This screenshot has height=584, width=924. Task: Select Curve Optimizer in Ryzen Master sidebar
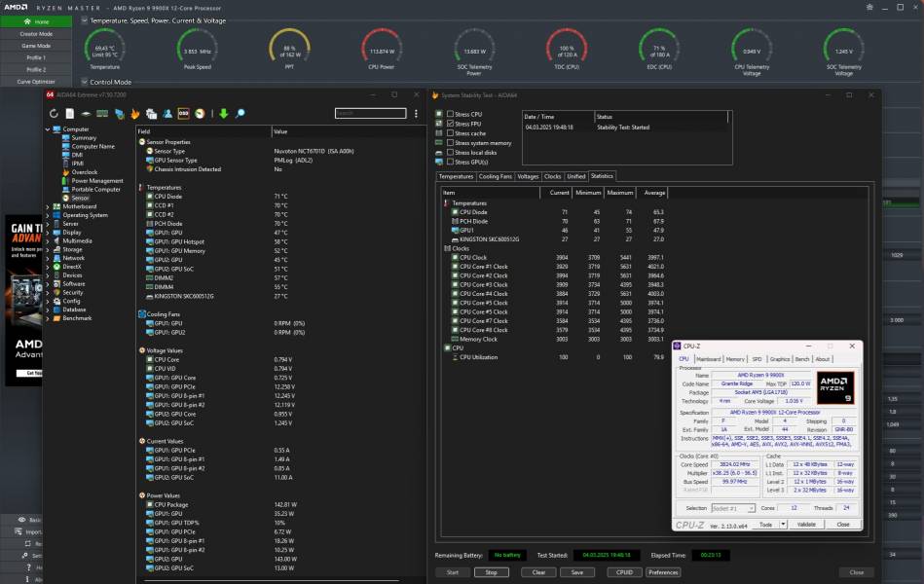pyautogui.click(x=36, y=82)
